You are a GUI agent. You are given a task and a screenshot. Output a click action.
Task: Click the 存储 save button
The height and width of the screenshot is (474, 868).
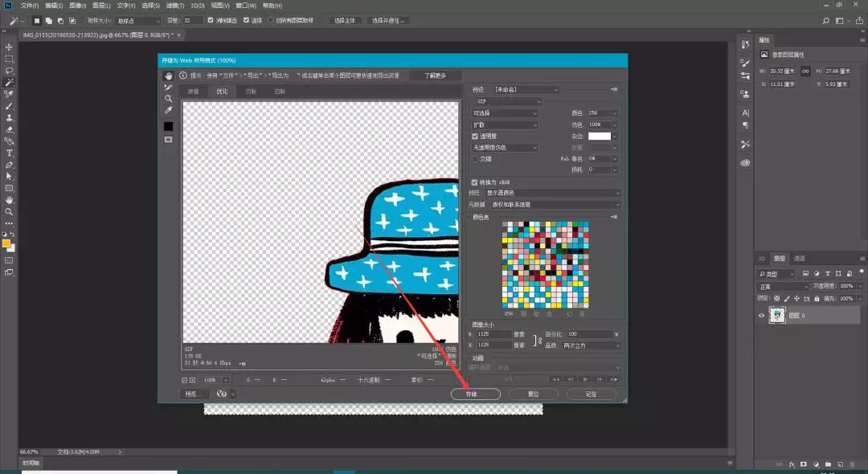476,394
